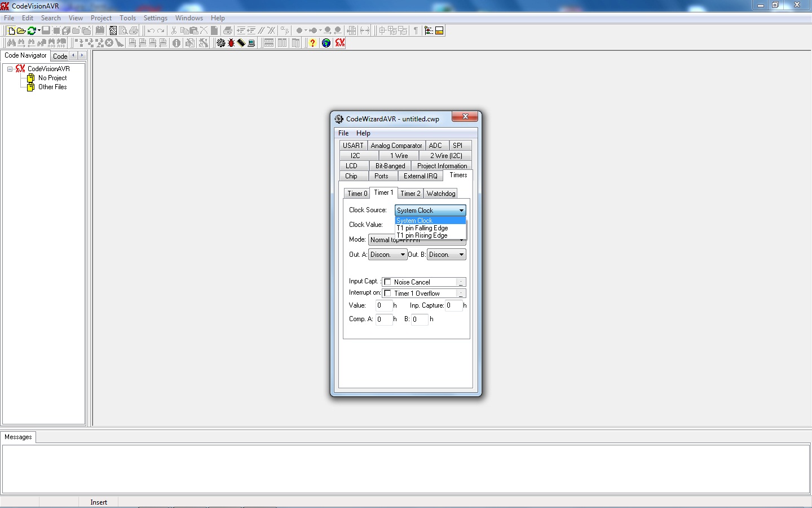Open the Project menu in menu bar
Screen dimensions: 812x508
101,18
